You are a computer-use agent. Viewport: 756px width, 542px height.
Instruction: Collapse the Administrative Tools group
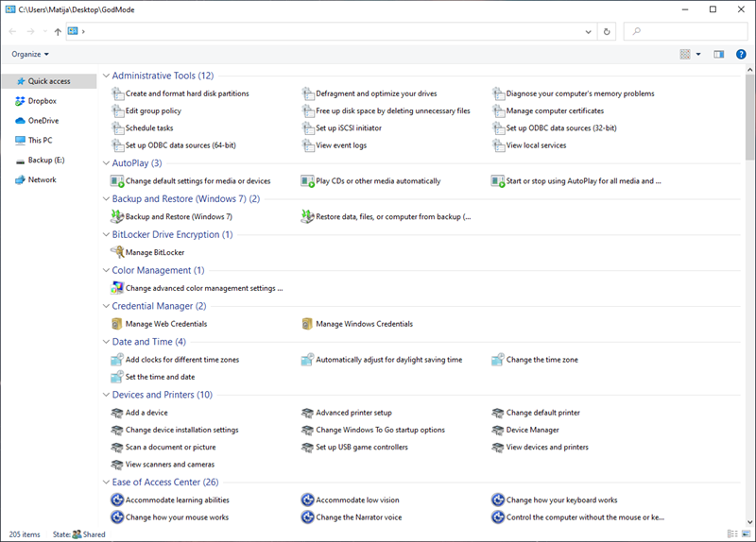point(105,76)
